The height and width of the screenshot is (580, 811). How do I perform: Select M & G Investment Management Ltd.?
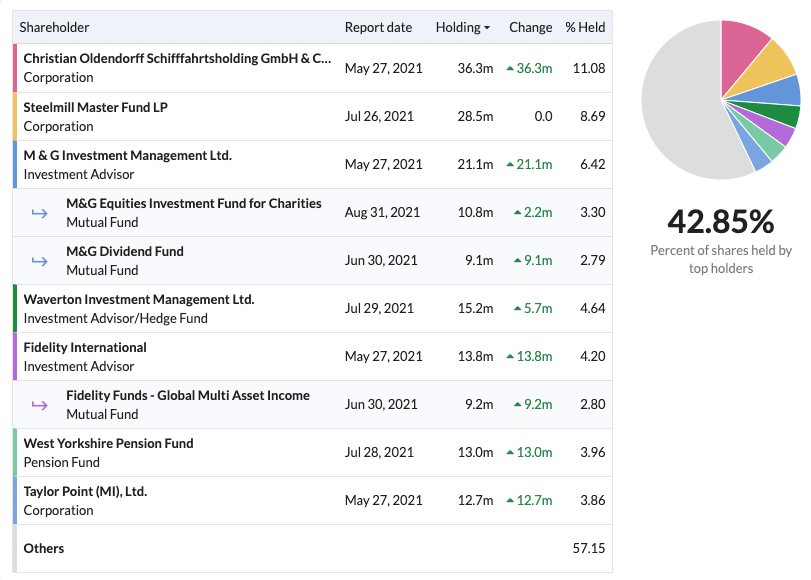tap(128, 155)
